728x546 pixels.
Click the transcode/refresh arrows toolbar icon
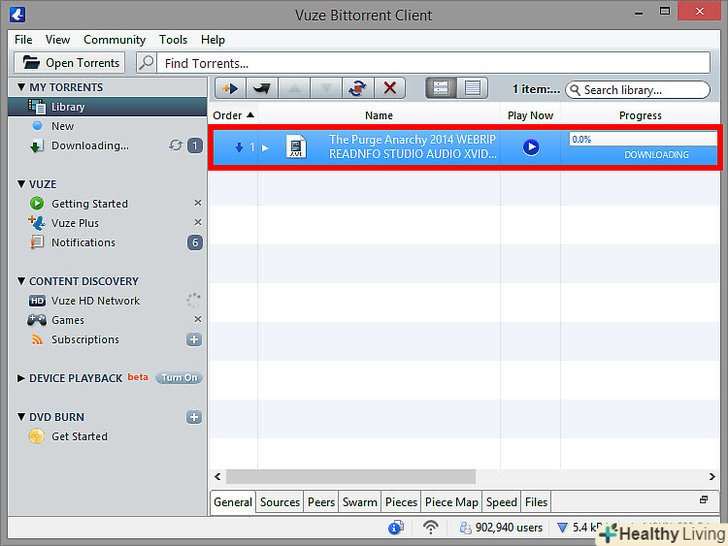pos(358,88)
